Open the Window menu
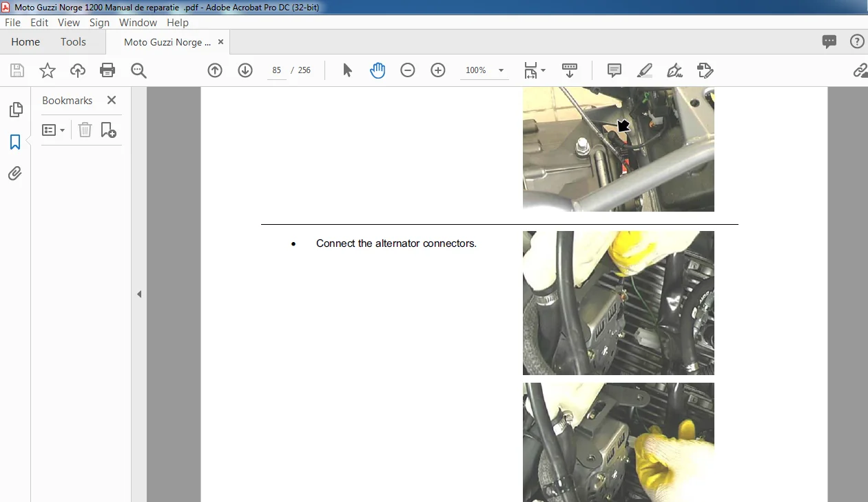The height and width of the screenshot is (502, 868). click(138, 22)
